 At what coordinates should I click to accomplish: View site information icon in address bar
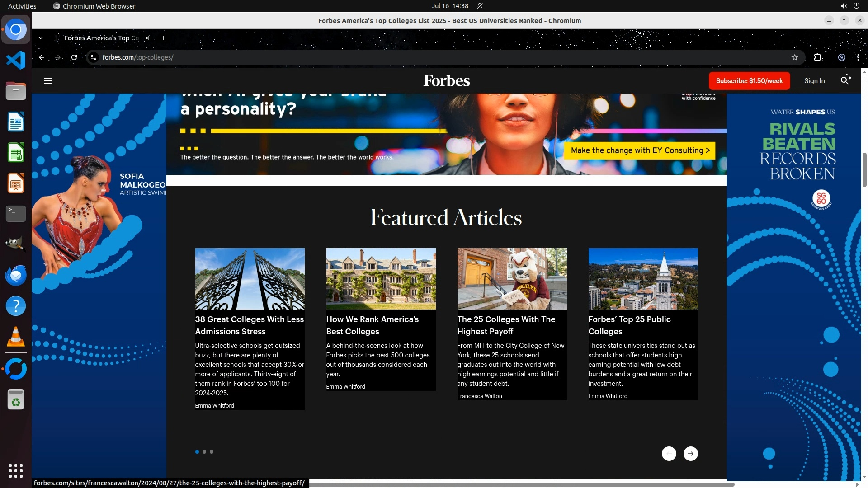[x=94, y=57]
